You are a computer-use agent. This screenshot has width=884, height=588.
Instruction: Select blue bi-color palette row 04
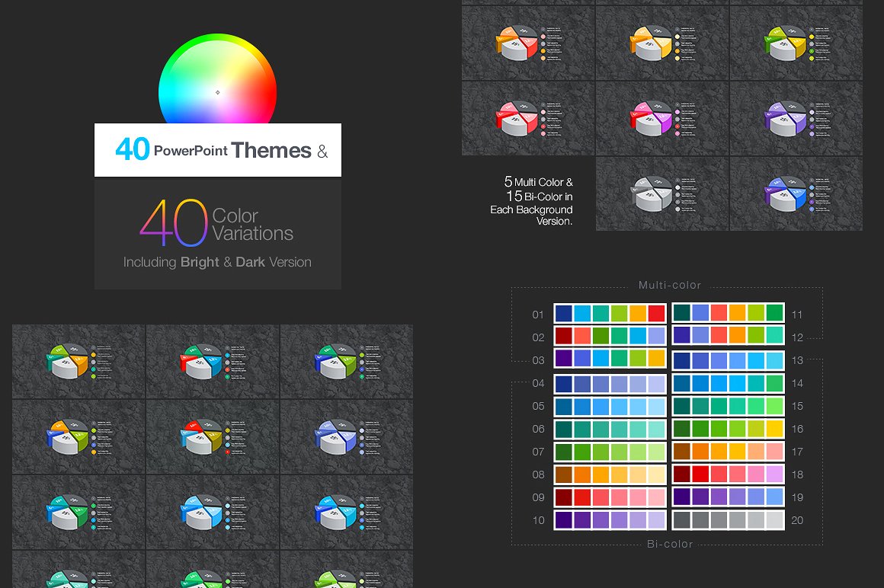tap(610, 384)
